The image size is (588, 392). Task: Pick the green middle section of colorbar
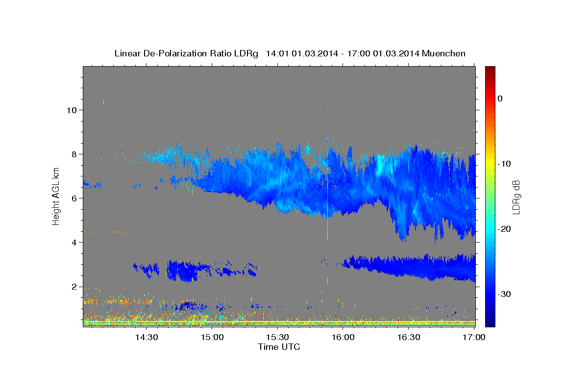point(490,196)
